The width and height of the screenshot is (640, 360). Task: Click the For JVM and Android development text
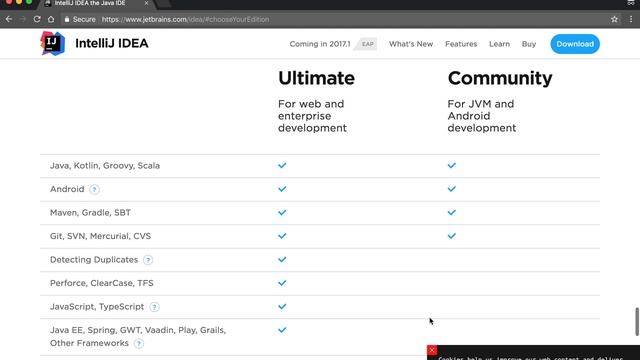point(482,116)
